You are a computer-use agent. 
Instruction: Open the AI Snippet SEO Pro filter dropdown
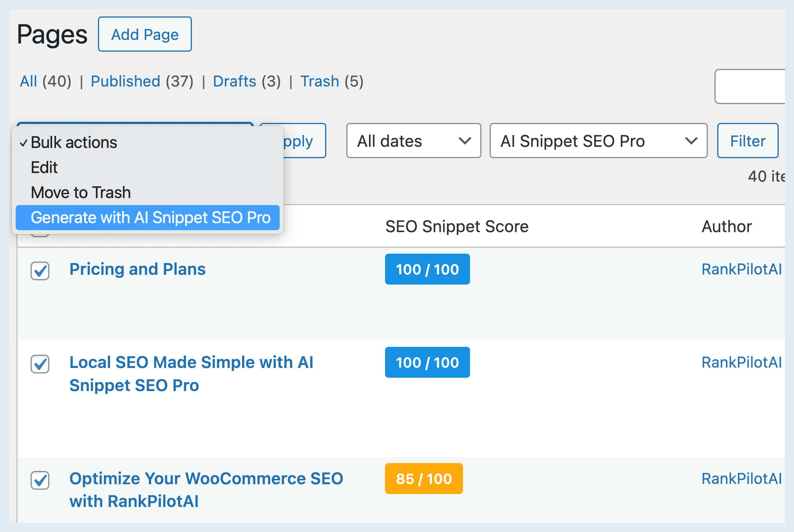coord(599,141)
